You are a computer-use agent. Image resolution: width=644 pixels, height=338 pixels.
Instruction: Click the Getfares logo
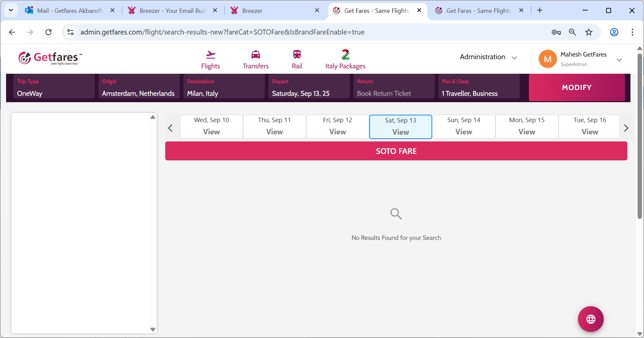[50, 58]
